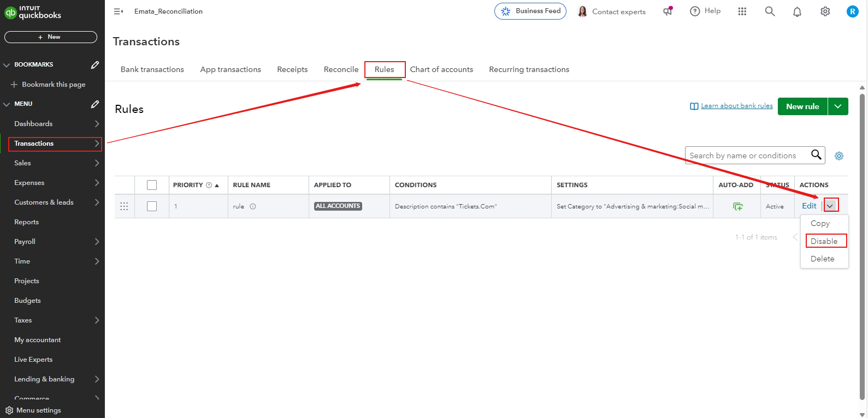Viewport: 868px width, 418px height.
Task: Expand the Time submenu chevron
Action: [x=97, y=261]
